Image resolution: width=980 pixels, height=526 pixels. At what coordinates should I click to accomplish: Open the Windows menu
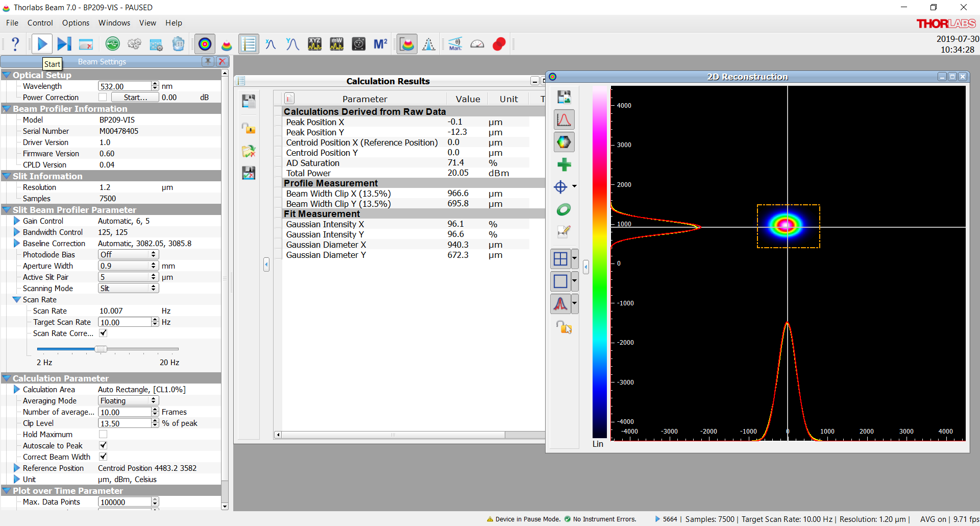point(114,23)
